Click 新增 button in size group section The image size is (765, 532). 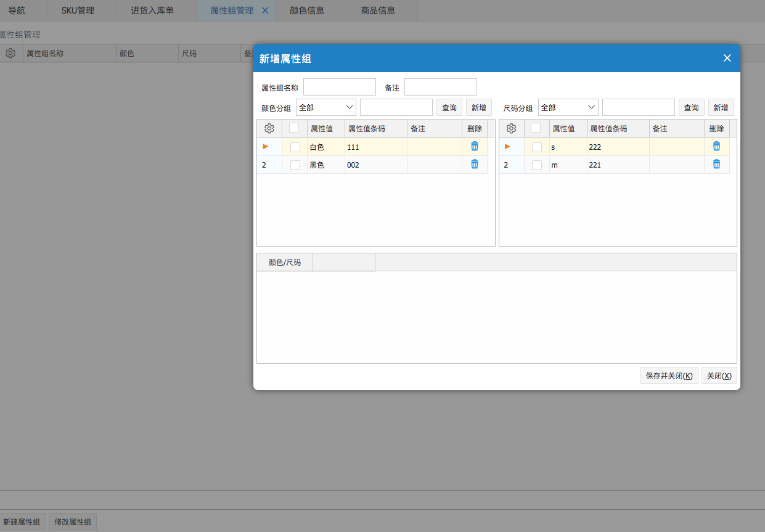pyautogui.click(x=721, y=107)
